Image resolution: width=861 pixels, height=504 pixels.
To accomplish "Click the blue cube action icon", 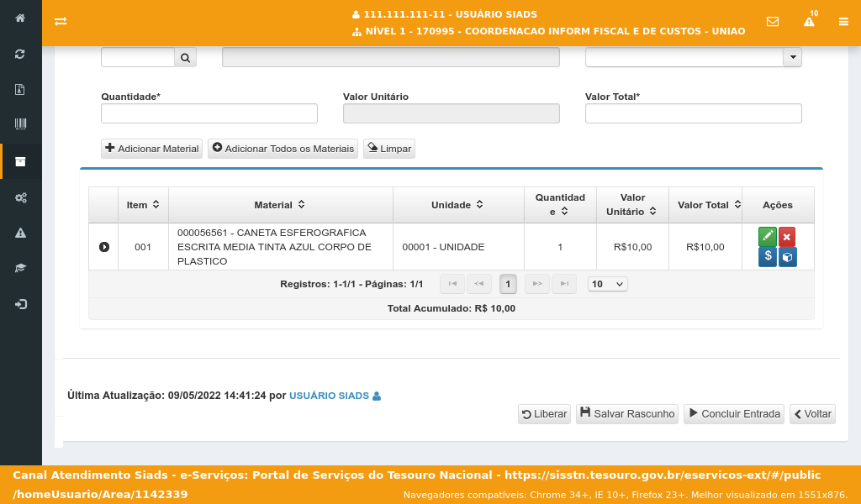I will coord(787,257).
